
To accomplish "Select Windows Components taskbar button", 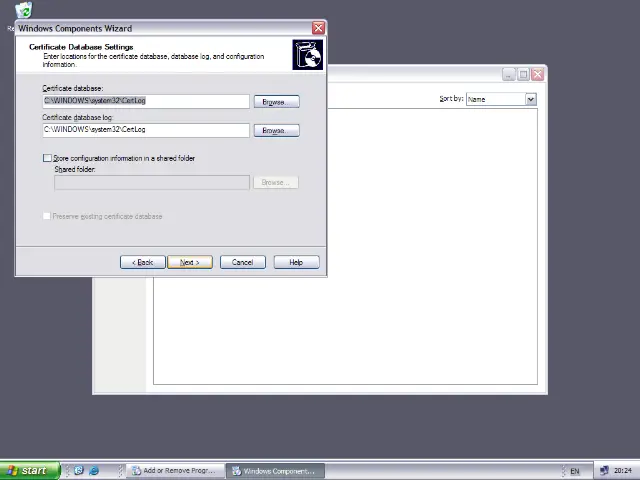I will tap(276, 471).
